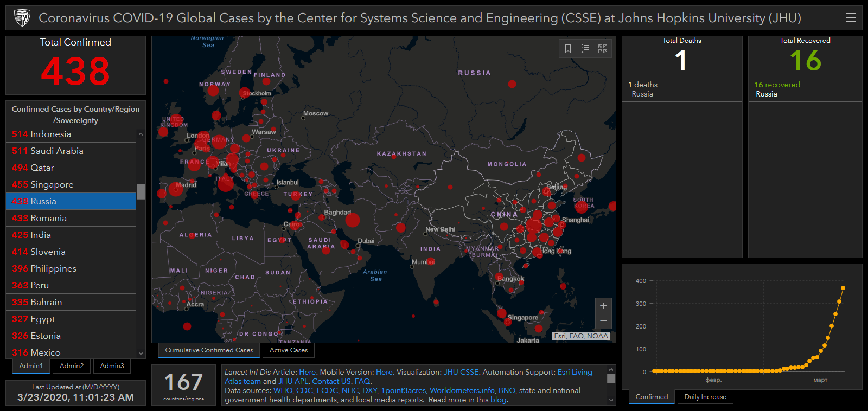
Task: Show the Confirmed chart tab
Action: click(x=652, y=397)
